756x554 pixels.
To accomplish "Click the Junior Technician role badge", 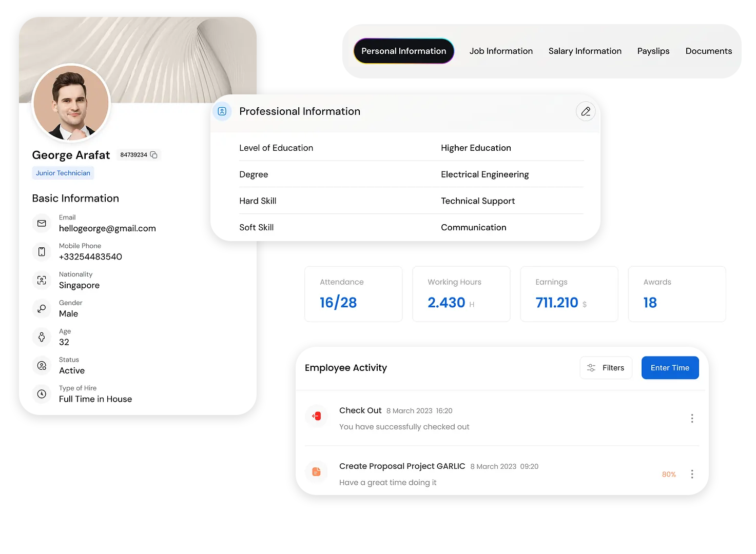I will (x=63, y=173).
